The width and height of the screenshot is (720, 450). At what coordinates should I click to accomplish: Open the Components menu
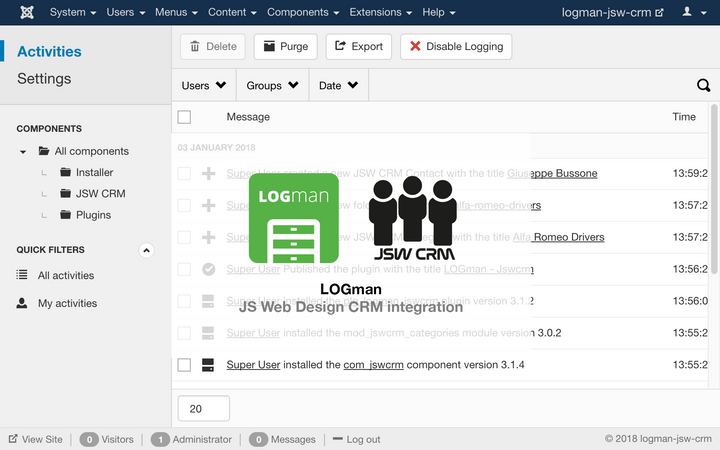[x=303, y=12]
